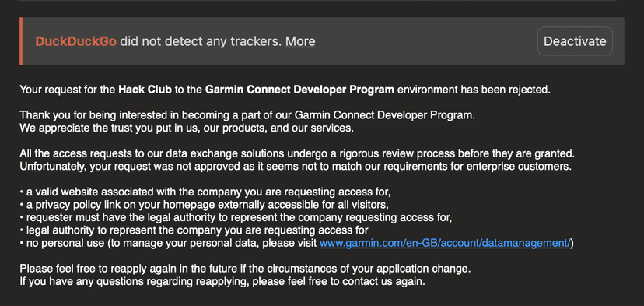This screenshot has height=306, width=644.
Task: Click the Deactivate button
Action: click(575, 41)
